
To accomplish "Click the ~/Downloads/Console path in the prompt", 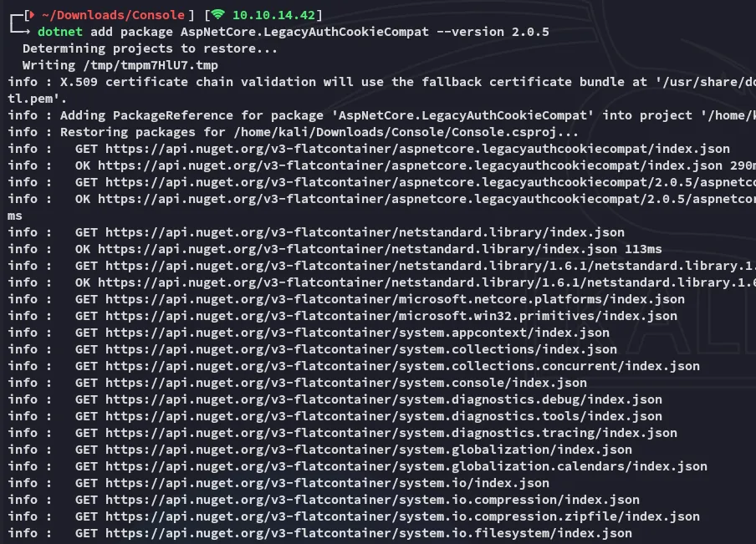I will point(112,15).
